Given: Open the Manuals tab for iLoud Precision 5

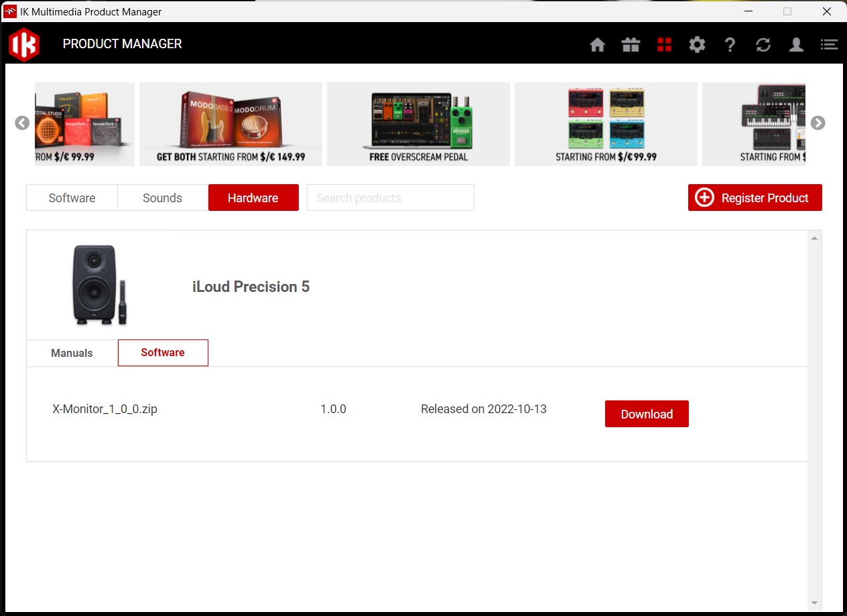Looking at the screenshot, I should (72, 353).
